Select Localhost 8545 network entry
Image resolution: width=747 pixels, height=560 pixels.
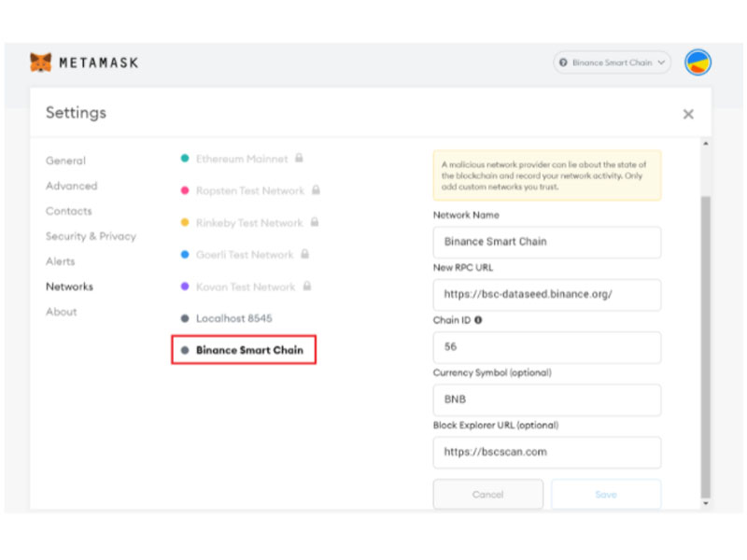pos(234,318)
